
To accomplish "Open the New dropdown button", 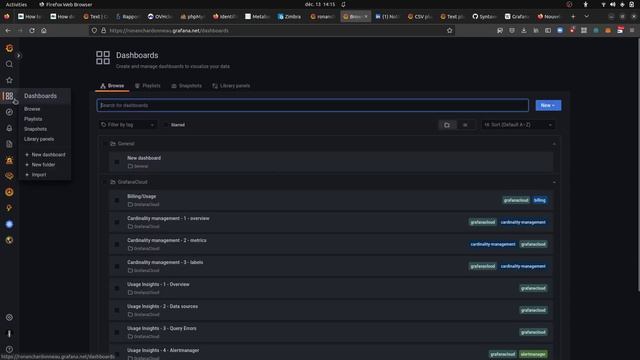I will tap(548, 105).
